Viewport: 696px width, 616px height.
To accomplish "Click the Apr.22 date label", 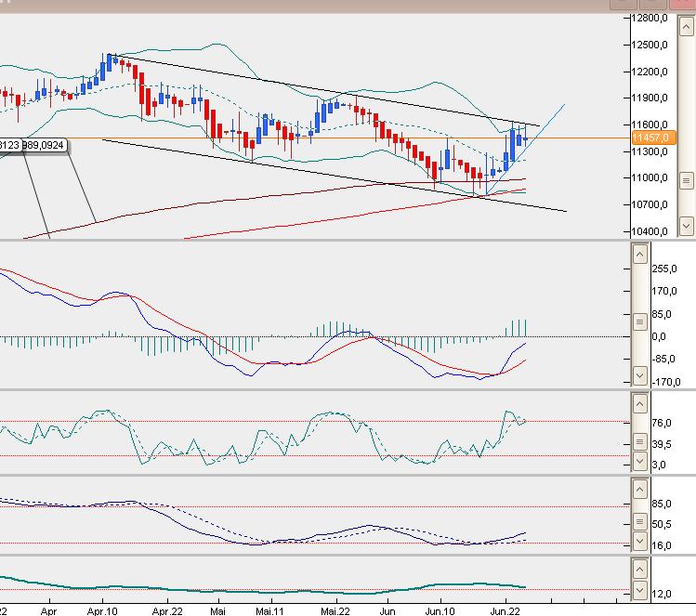I will click(167, 611).
